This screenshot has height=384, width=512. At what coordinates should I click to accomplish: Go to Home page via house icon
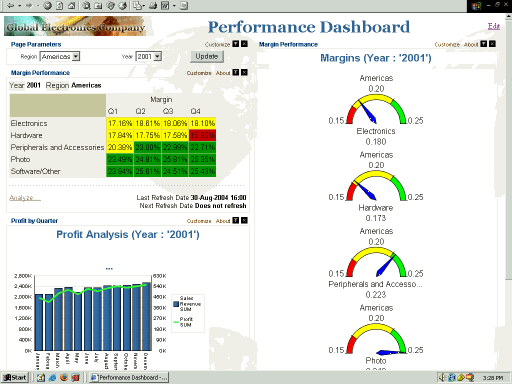(x=71, y=5)
